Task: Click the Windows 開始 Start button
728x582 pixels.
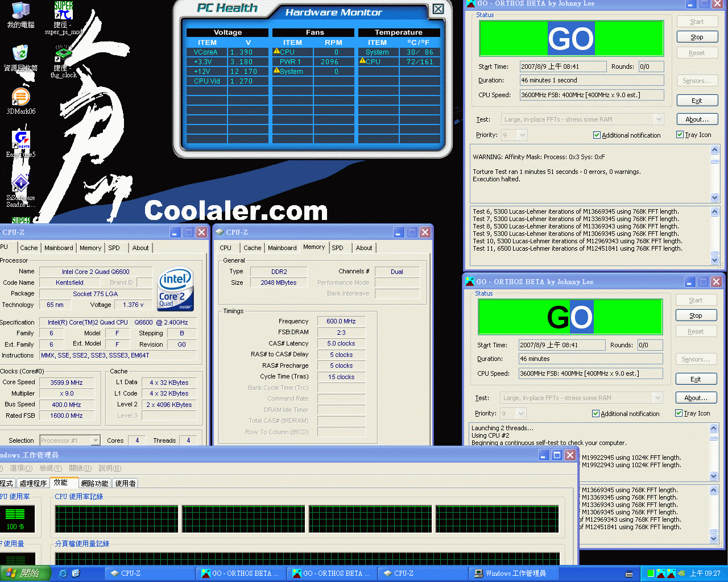Action: [x=25, y=573]
